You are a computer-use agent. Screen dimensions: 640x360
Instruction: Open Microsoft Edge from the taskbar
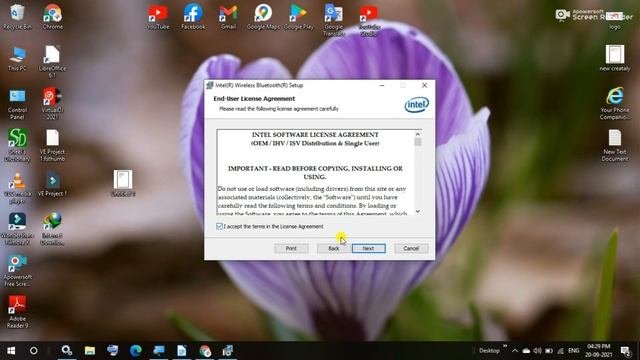136,351
